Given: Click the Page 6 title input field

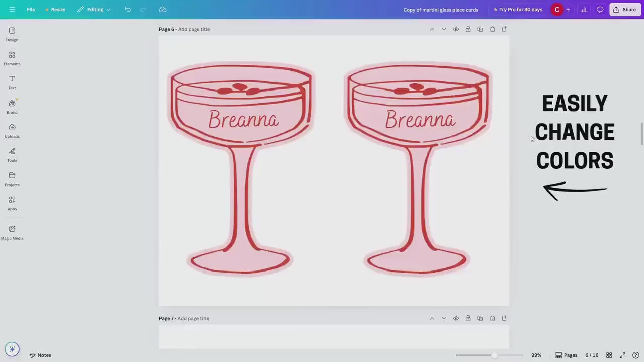Looking at the screenshot, I should [x=194, y=29].
